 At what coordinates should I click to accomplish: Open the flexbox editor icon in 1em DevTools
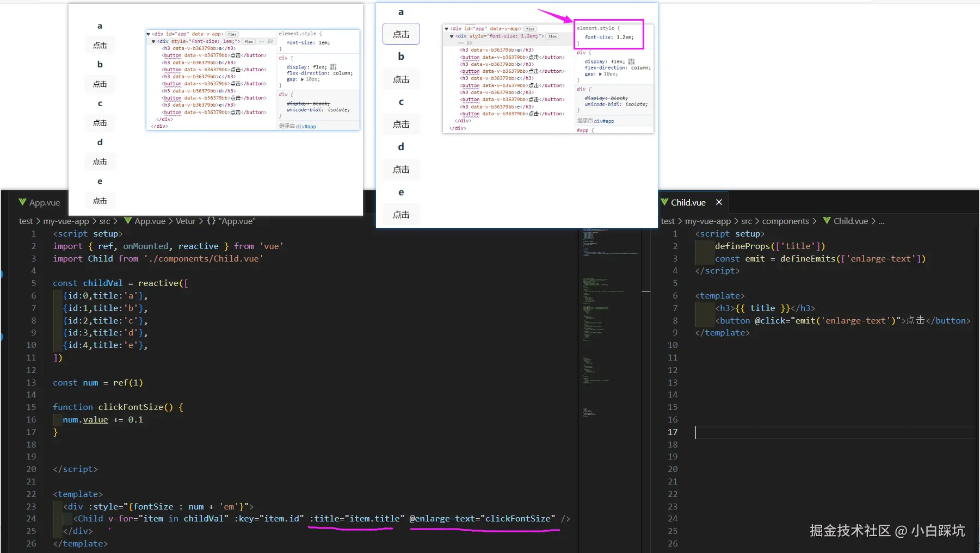[333, 67]
